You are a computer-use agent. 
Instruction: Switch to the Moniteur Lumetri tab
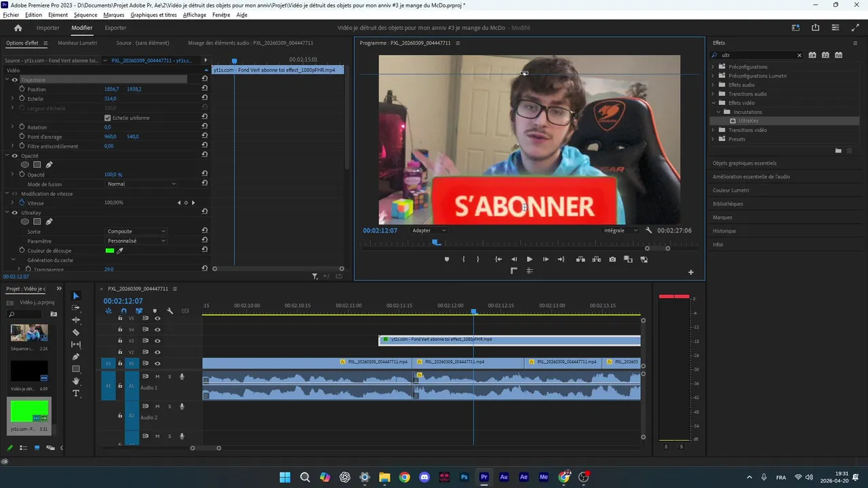77,43
